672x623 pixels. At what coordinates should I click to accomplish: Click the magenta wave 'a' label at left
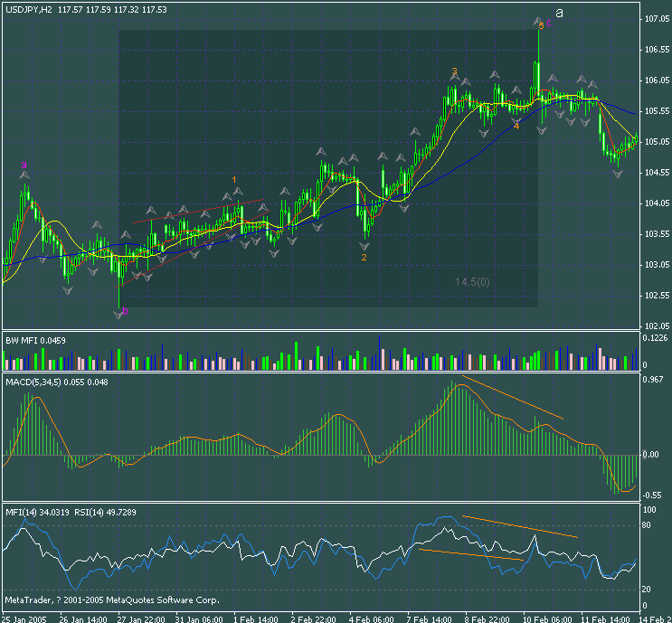tap(24, 165)
